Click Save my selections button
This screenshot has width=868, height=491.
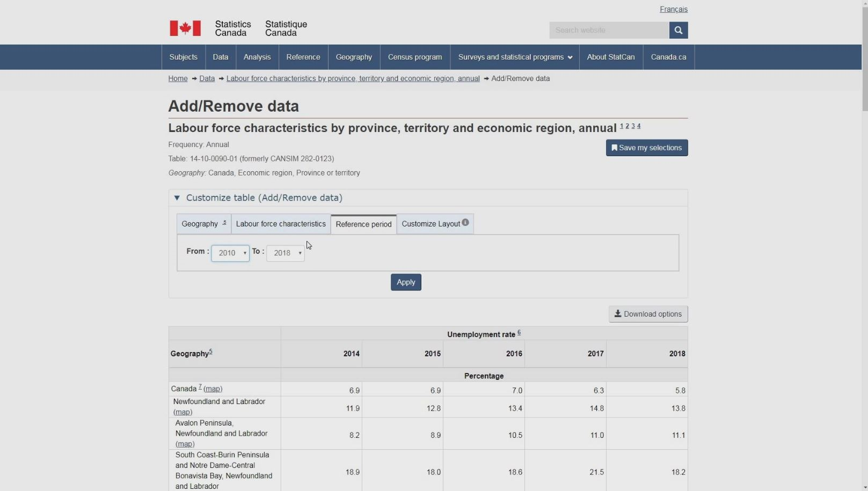646,148
